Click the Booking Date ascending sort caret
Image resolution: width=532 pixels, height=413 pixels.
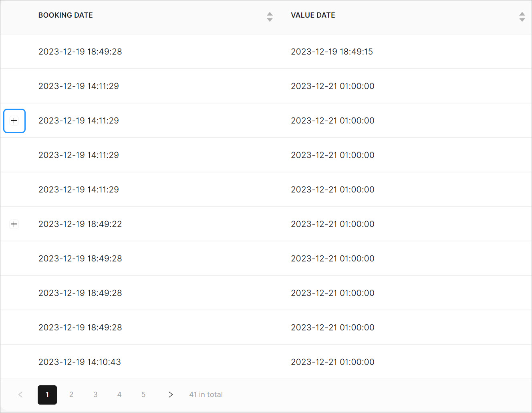pyautogui.click(x=270, y=14)
